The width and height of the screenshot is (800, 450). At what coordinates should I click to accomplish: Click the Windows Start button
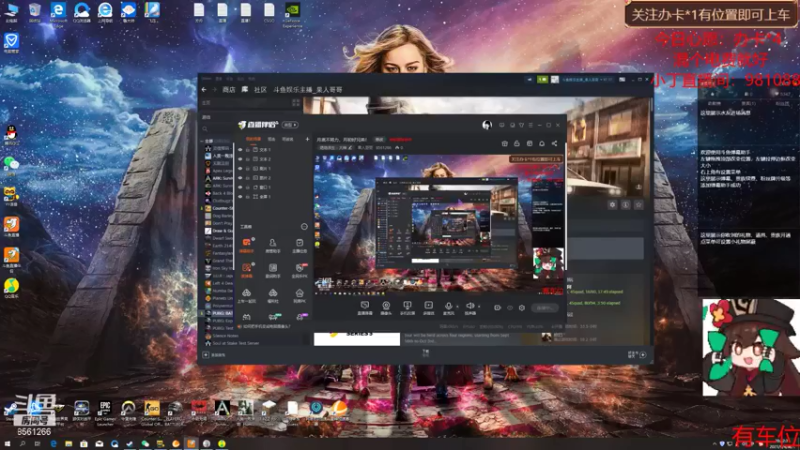(7, 444)
